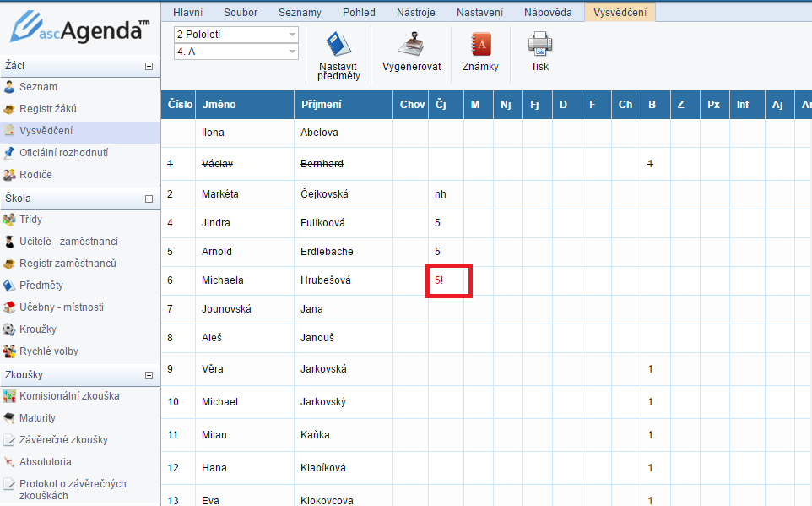Click Registr žáků sidebar icon
812x506 pixels.
click(8, 109)
